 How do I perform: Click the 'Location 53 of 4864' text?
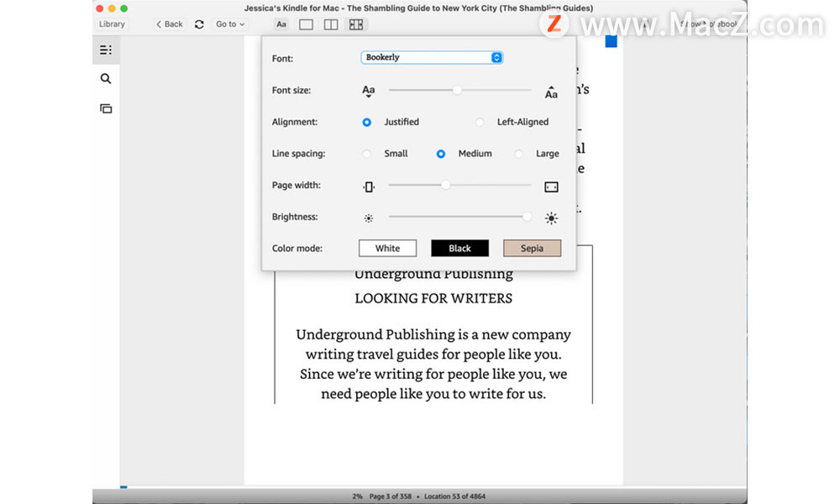[454, 496]
